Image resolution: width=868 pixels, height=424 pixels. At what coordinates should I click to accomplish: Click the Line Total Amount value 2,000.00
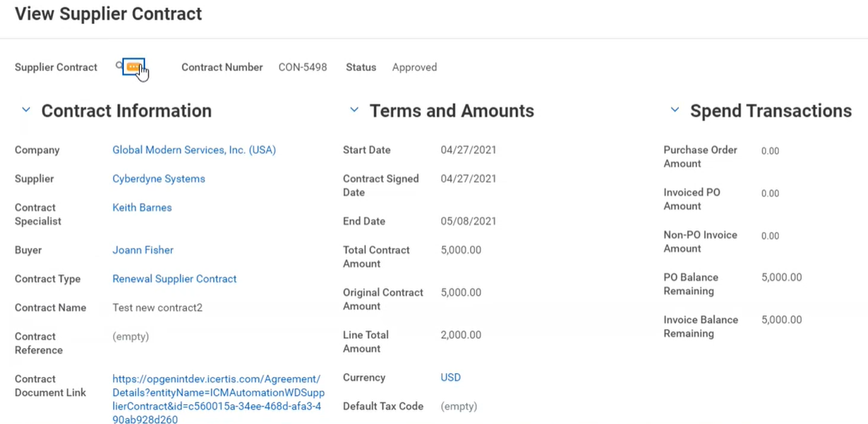pyautogui.click(x=460, y=335)
